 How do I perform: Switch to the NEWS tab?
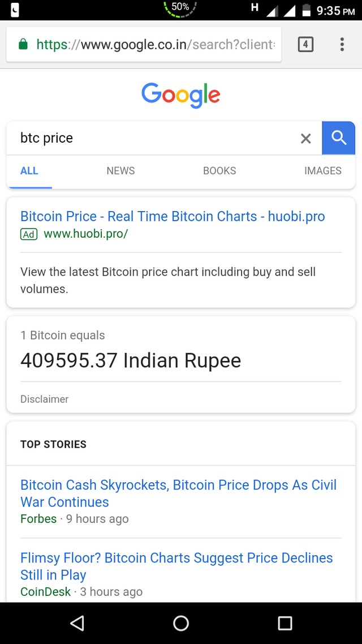[120, 171]
